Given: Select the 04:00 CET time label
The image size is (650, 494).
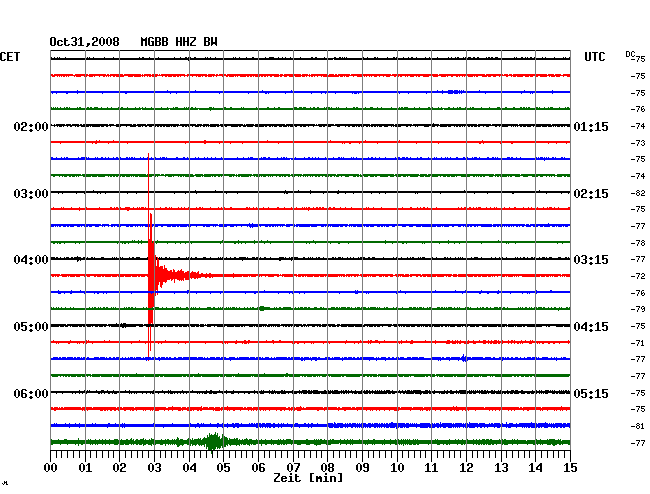Looking at the screenshot, I should click(x=31, y=260).
